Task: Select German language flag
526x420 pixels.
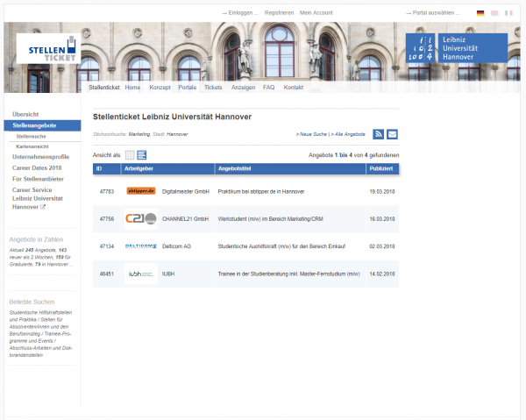Action: point(480,13)
